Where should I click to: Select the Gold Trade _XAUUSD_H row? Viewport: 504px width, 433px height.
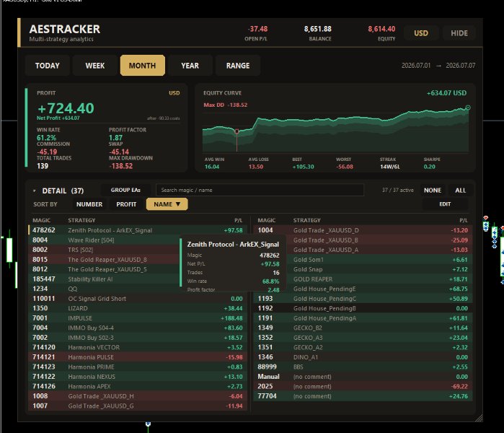pos(138,396)
